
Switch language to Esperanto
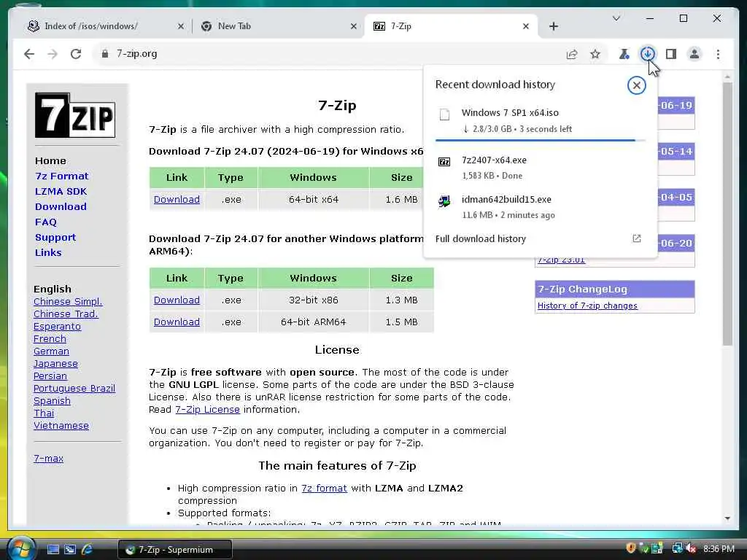(x=57, y=326)
